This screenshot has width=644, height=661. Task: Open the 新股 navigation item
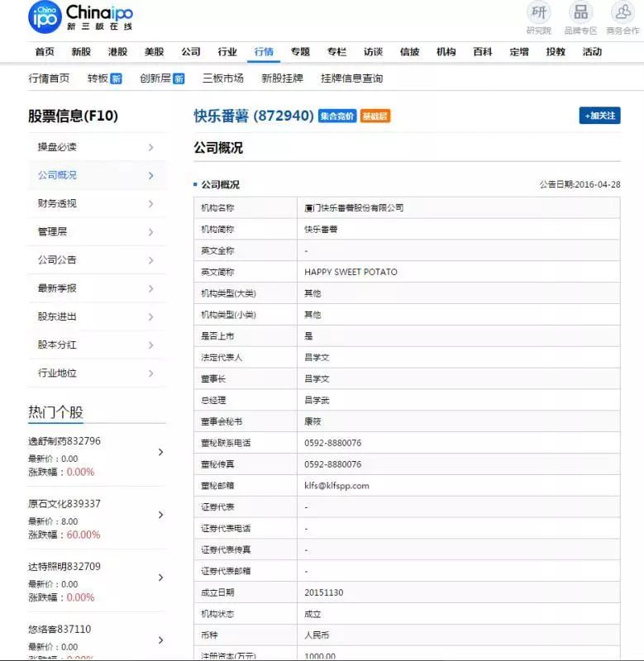[81, 52]
